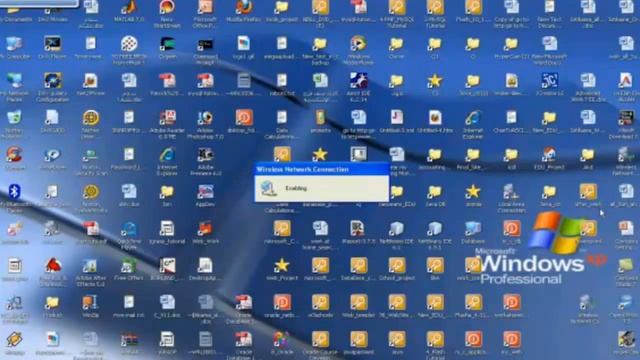Select the Free Offers icon
Image resolution: width=640 pixels, height=360 pixels.
point(129,266)
